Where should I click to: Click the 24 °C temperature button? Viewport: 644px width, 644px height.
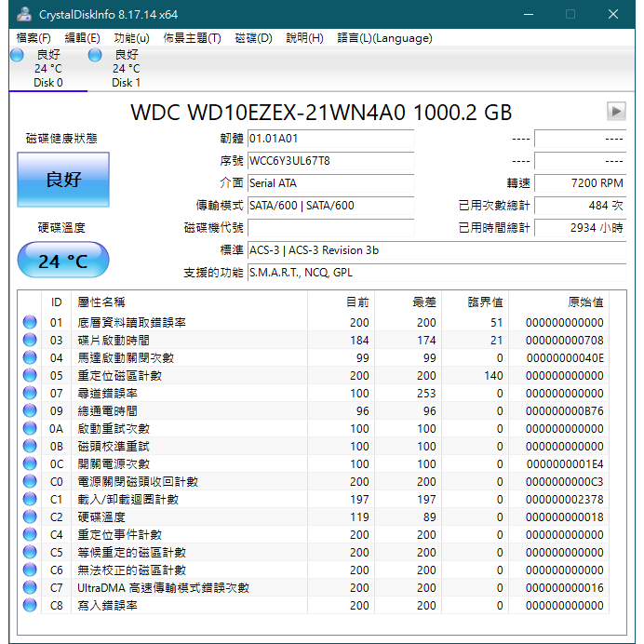(x=63, y=261)
